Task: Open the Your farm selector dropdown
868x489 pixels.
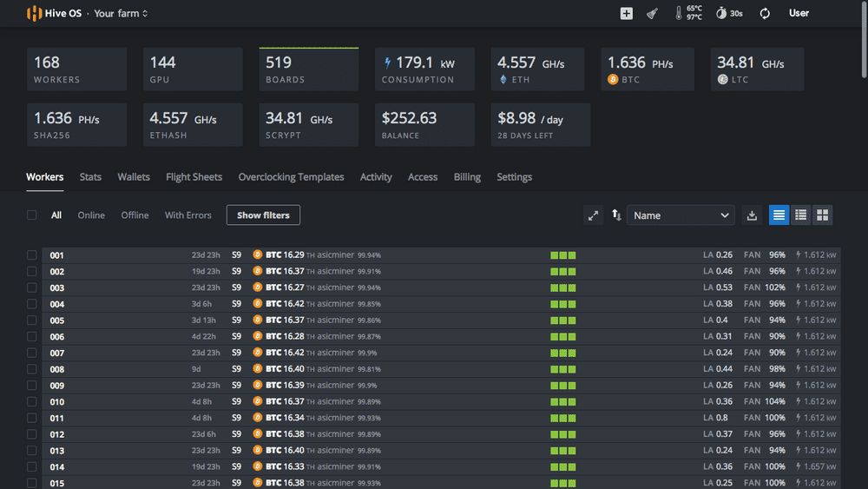Action: click(x=120, y=13)
